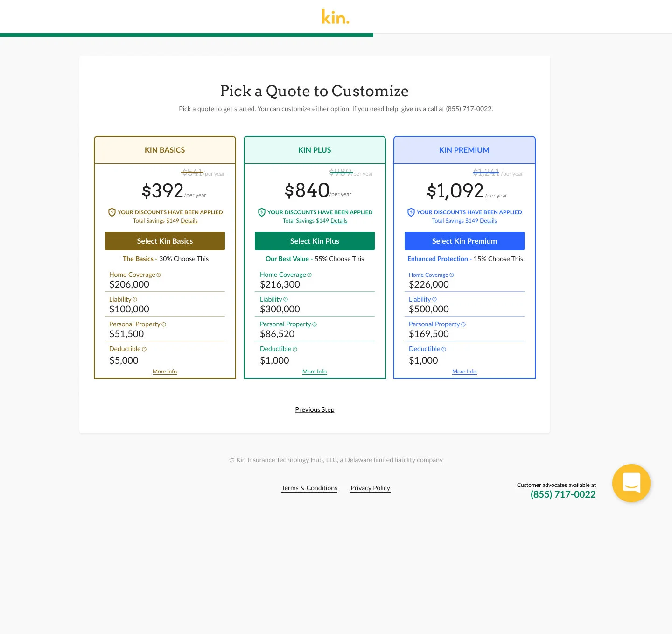The width and height of the screenshot is (672, 634).
Task: Open savings Details link in Kin Plus
Action: pos(339,221)
